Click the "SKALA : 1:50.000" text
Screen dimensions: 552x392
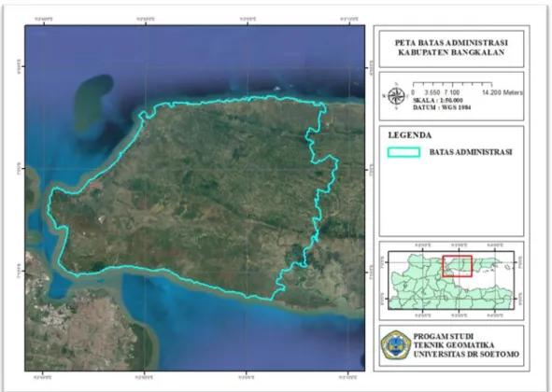click(438, 100)
